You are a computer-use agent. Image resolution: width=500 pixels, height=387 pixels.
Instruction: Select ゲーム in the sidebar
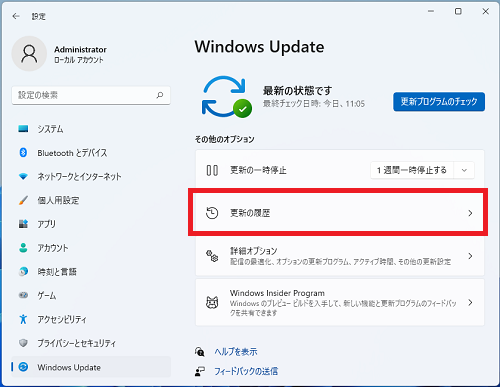(91, 295)
